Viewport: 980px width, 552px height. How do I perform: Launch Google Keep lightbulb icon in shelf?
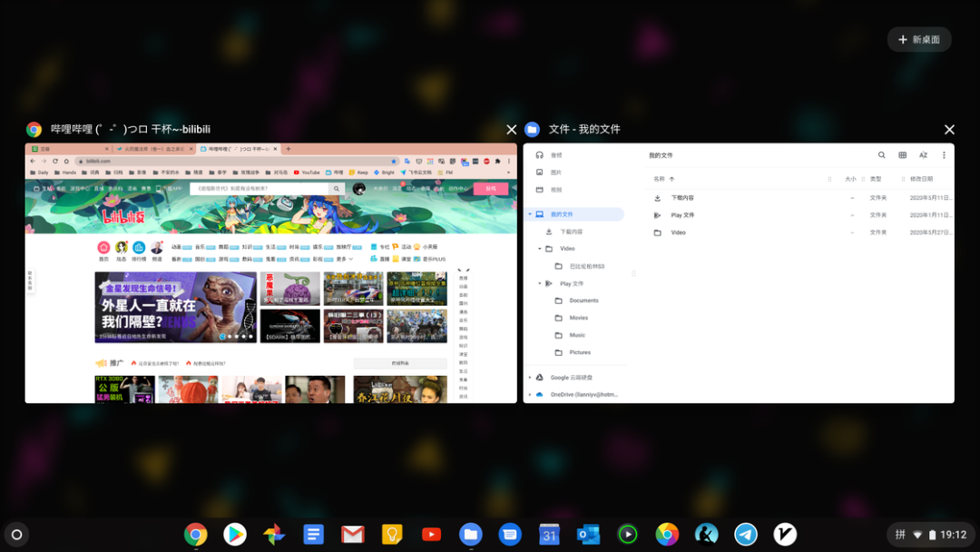[x=392, y=535]
